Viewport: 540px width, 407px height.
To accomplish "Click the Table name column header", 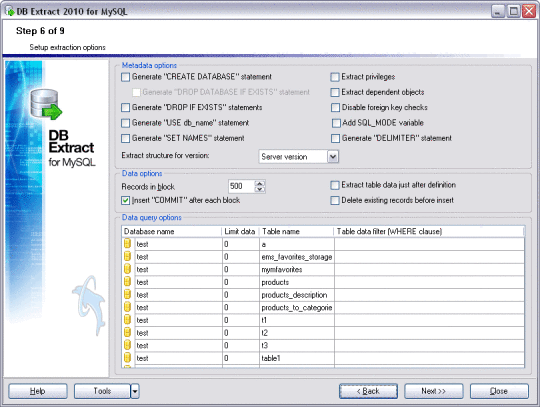I will pos(297,231).
